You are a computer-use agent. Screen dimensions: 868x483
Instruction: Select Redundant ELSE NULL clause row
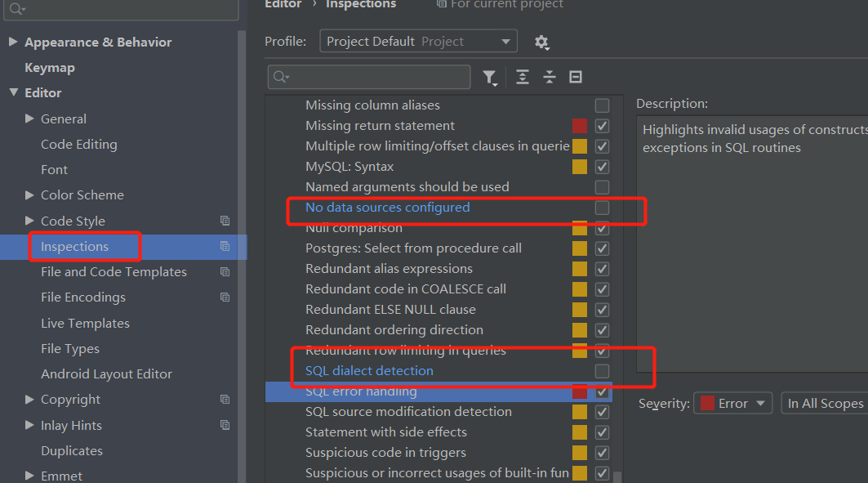coord(438,310)
